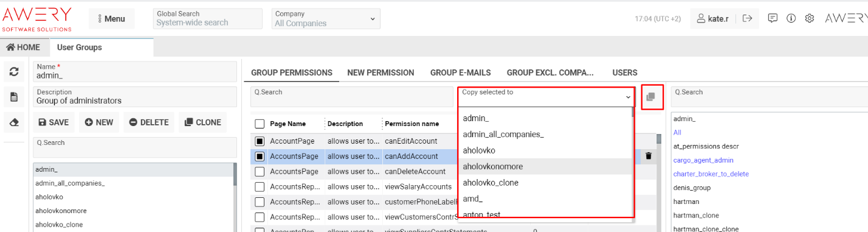Click the trash icon on canAddAccount row

649,156
